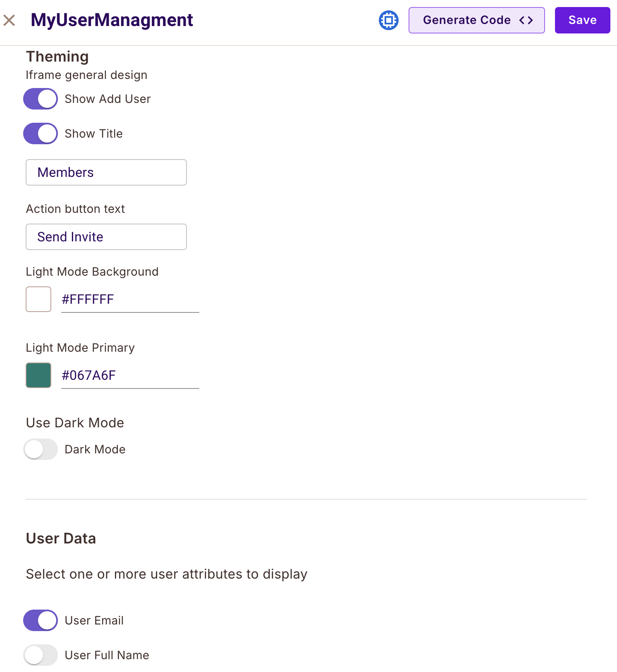Image resolution: width=617 pixels, height=672 pixels.
Task: Turn off the Show Add User switch
Action: click(41, 99)
